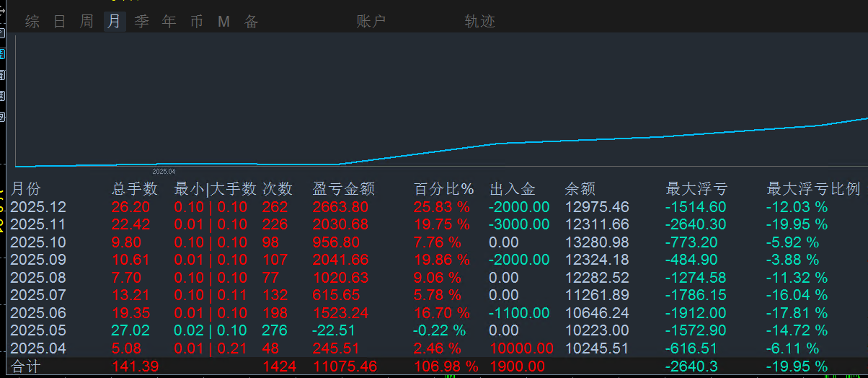Select the 月 monthly tab
This screenshot has height=378, width=868.
[x=114, y=22]
